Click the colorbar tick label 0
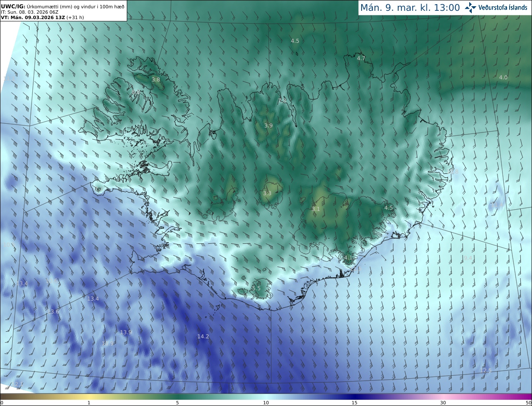532x406 pixels. (2, 403)
